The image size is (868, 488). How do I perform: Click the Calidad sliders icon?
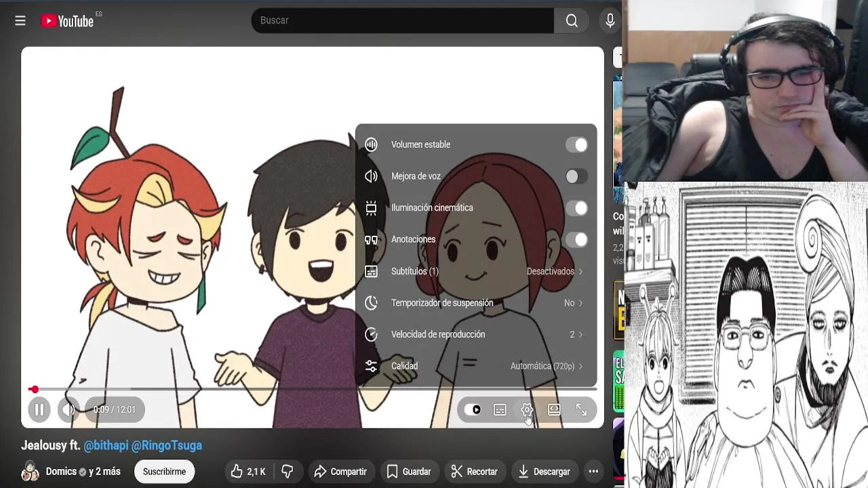tap(371, 366)
